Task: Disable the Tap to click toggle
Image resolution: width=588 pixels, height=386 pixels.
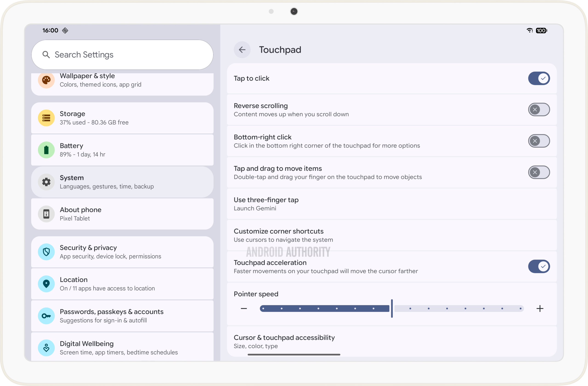Action: point(539,78)
